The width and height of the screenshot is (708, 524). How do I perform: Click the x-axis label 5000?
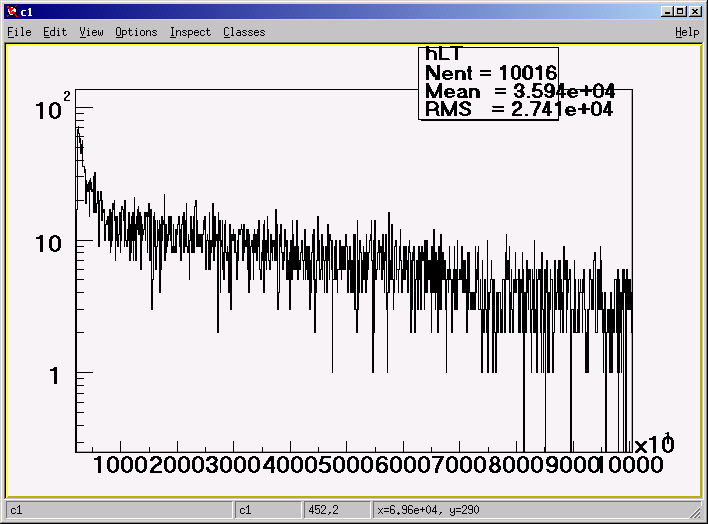point(347,465)
